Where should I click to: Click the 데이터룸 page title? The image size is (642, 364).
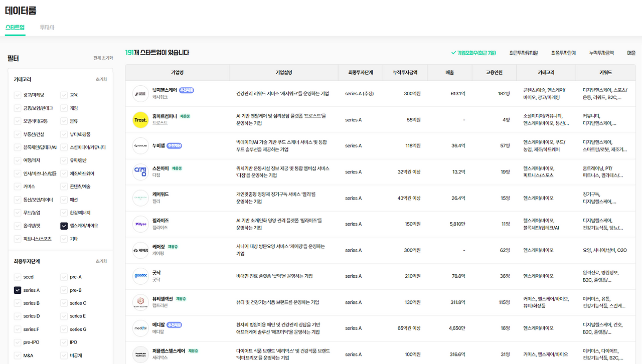pyautogui.click(x=21, y=10)
